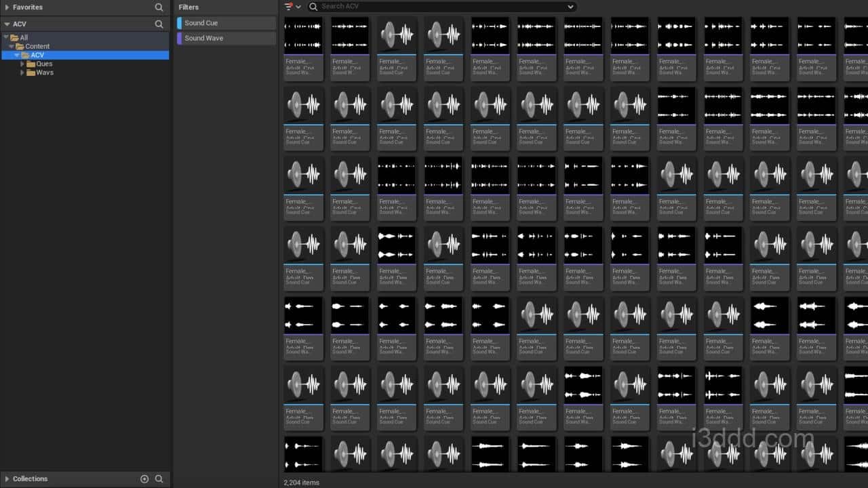The height and width of the screenshot is (488, 868).
Task: Expand the Collections section
Action: [x=7, y=479]
